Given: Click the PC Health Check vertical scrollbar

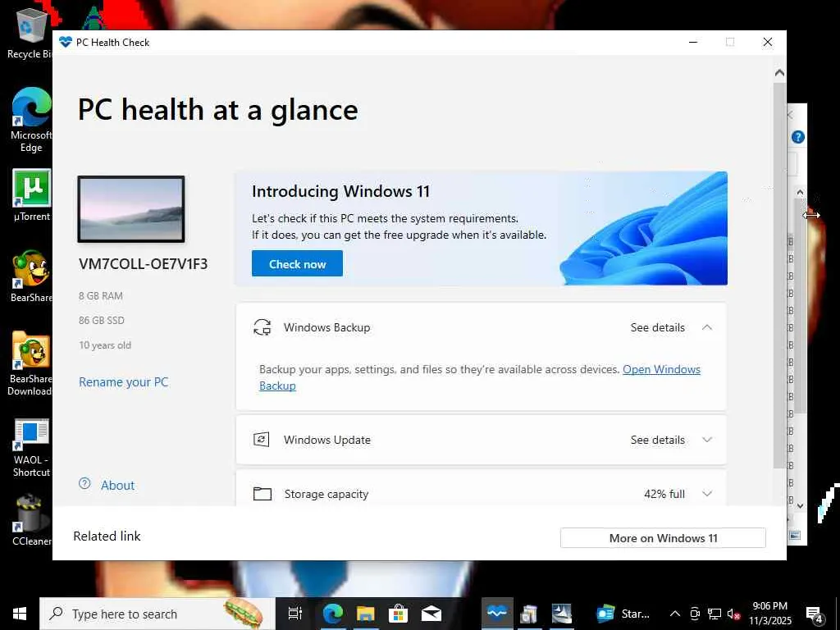Looking at the screenshot, I should (x=779, y=276).
